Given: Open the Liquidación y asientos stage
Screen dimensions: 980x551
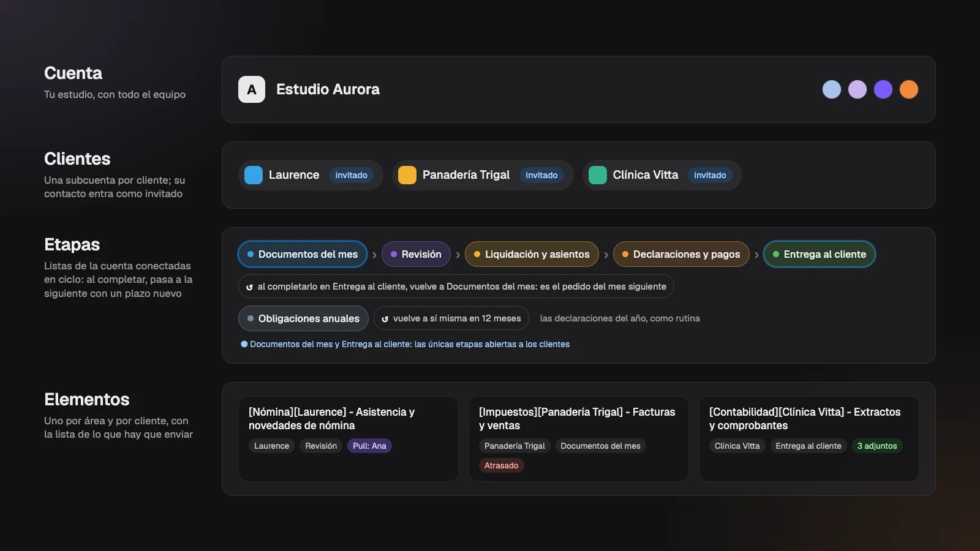Looking at the screenshot, I should (x=532, y=254).
